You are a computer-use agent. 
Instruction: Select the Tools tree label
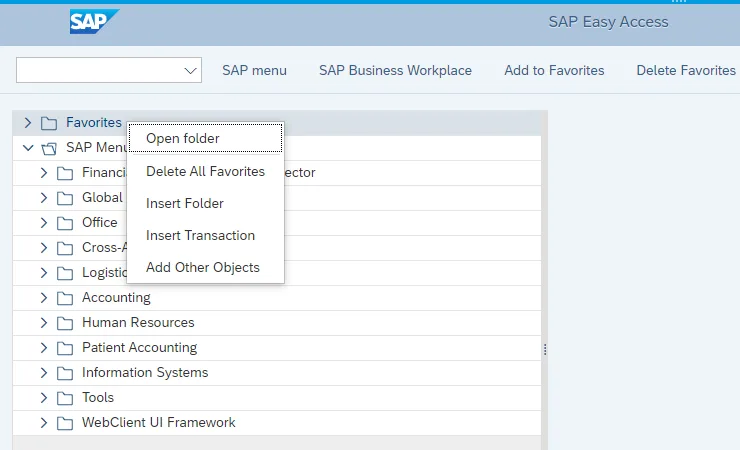point(98,398)
